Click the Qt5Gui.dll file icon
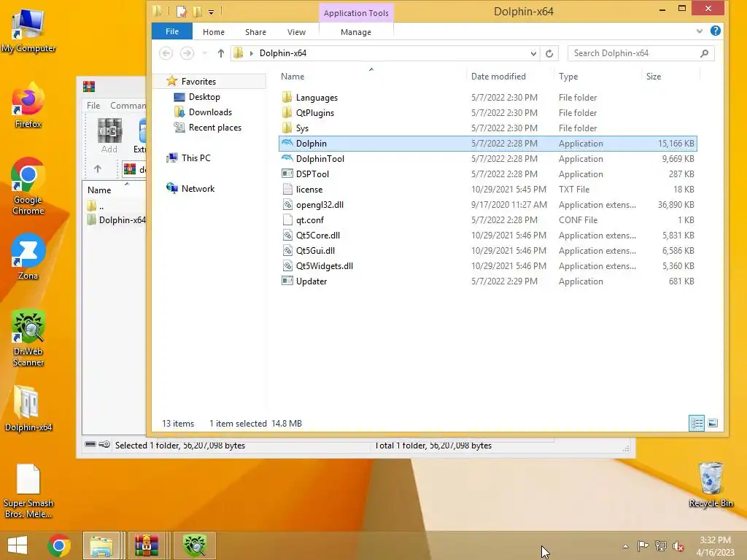 (x=287, y=251)
